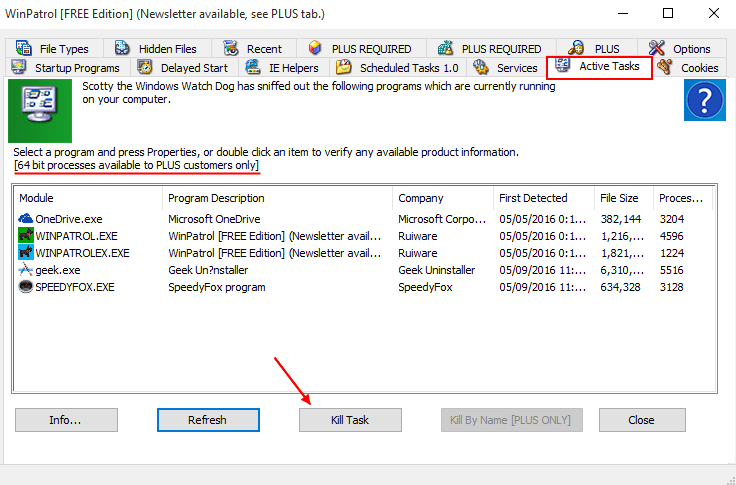Open the Services tab

[x=506, y=68]
